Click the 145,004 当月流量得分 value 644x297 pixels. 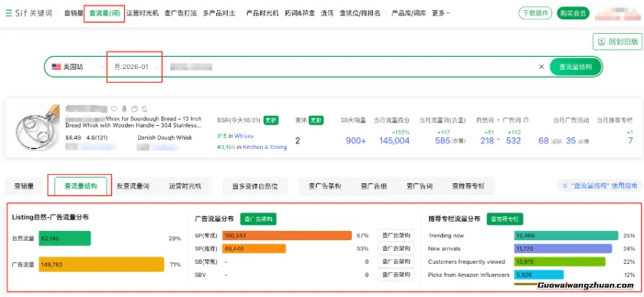click(x=394, y=140)
